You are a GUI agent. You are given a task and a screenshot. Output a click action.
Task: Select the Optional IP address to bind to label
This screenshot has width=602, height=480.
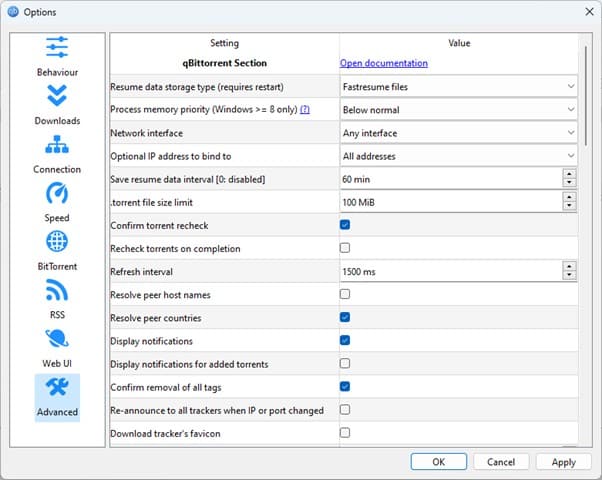(171, 156)
